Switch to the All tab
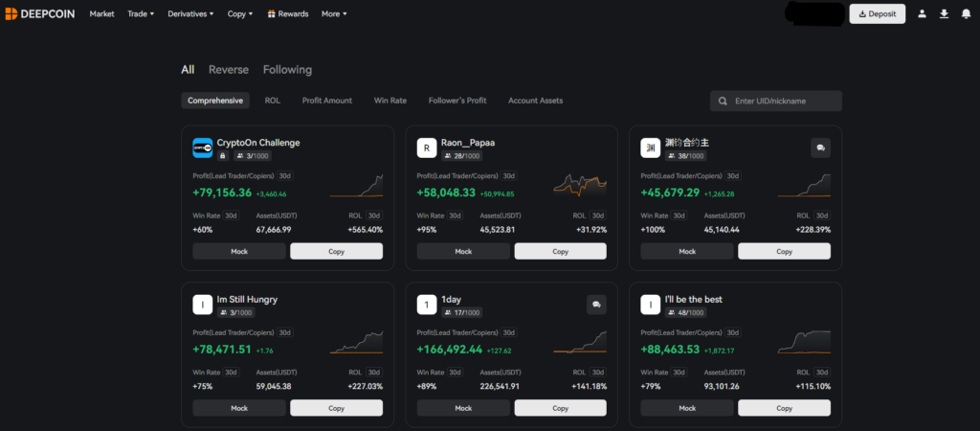980x431 pixels. pyautogui.click(x=188, y=69)
